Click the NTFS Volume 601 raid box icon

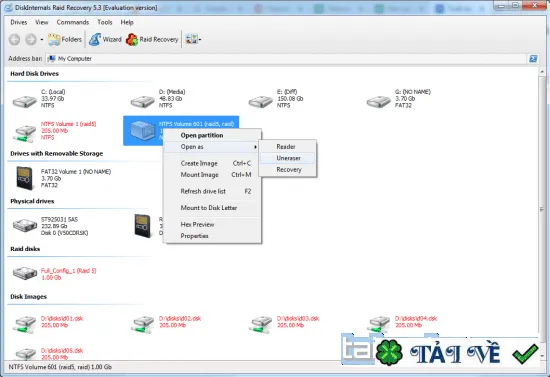pyautogui.click(x=142, y=130)
